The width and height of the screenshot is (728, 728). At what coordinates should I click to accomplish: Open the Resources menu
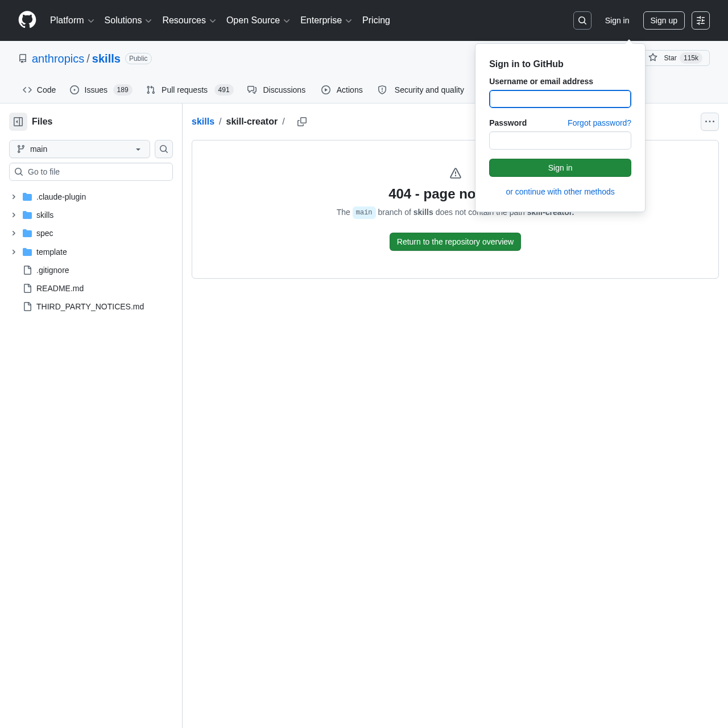(189, 20)
